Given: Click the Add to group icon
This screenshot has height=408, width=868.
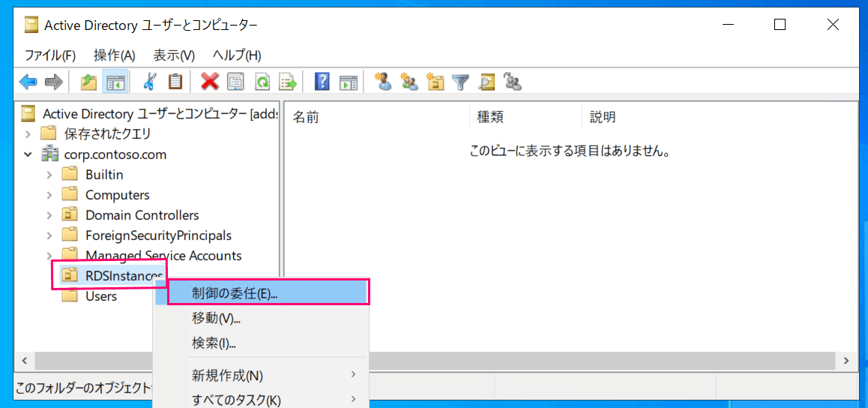Looking at the screenshot, I should 513,82.
